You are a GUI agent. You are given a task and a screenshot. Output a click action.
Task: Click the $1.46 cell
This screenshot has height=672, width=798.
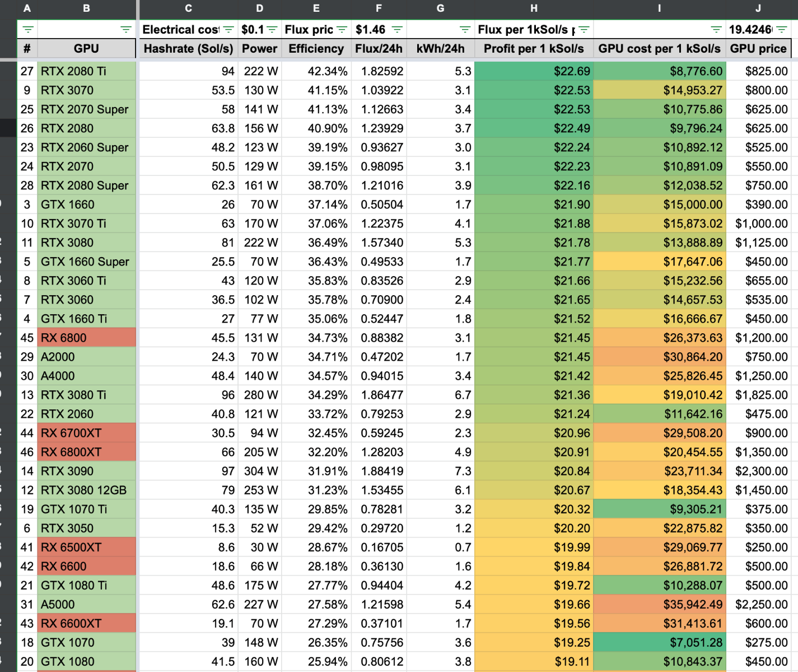pyautogui.click(x=379, y=30)
